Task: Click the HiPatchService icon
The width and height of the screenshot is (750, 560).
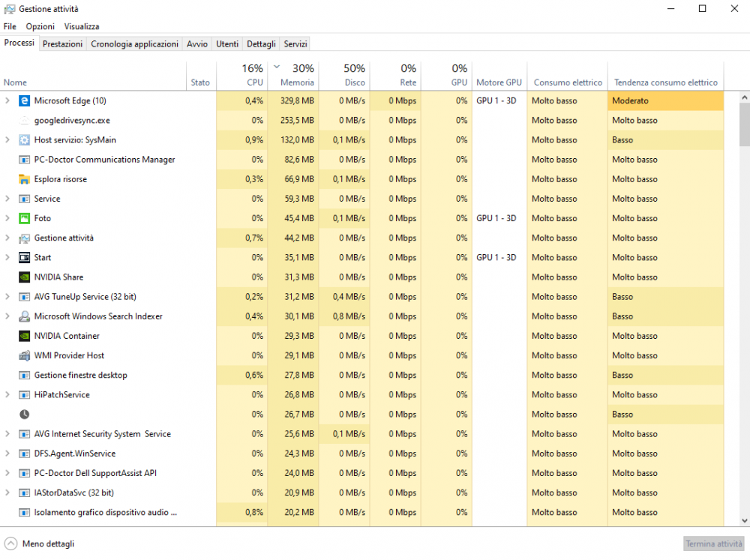Action: [x=24, y=395]
